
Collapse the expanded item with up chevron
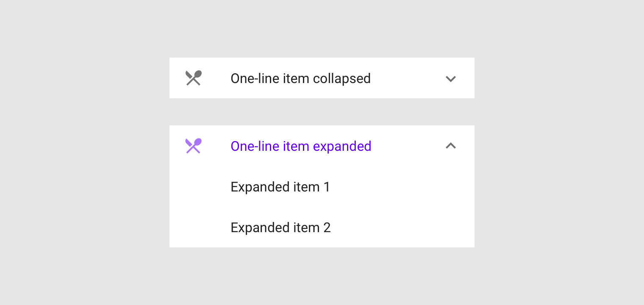click(x=451, y=146)
